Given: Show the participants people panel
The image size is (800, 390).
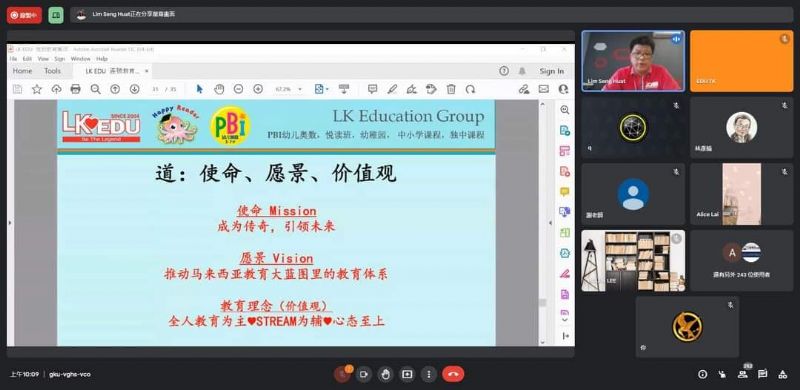Looking at the screenshot, I should tap(743, 374).
